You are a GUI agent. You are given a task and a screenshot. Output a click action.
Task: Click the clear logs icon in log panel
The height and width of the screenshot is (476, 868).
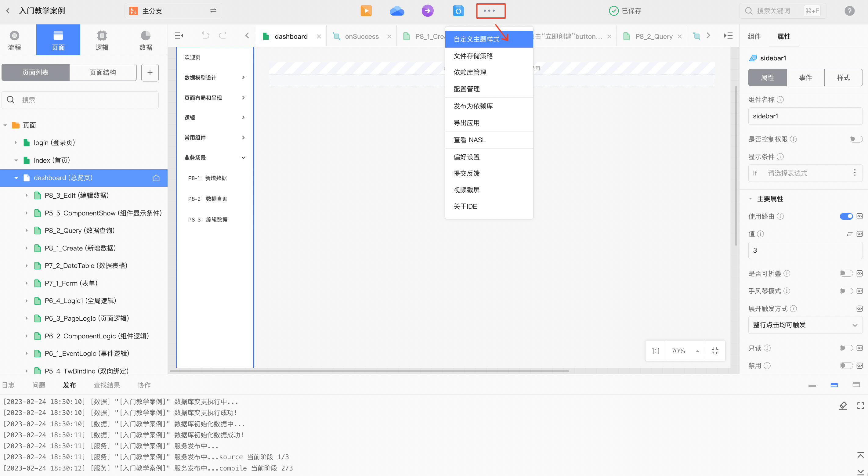coord(843,406)
